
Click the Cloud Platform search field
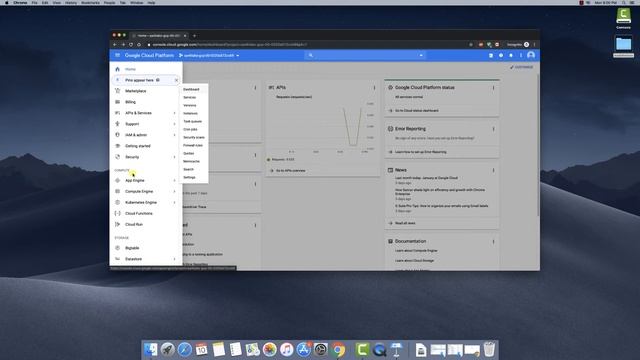pyautogui.click(x=365, y=55)
